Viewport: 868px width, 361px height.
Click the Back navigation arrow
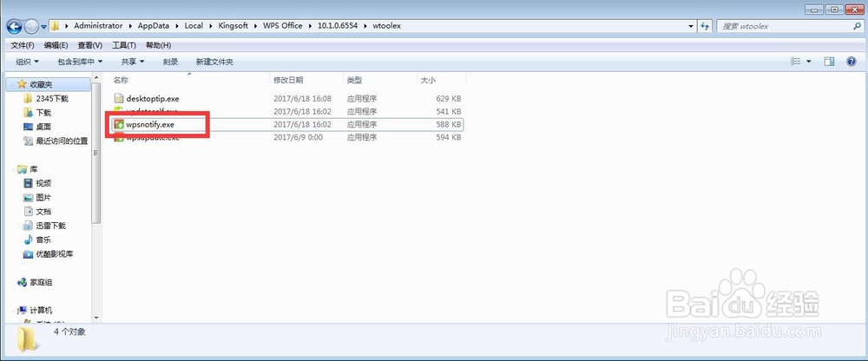click(15, 26)
